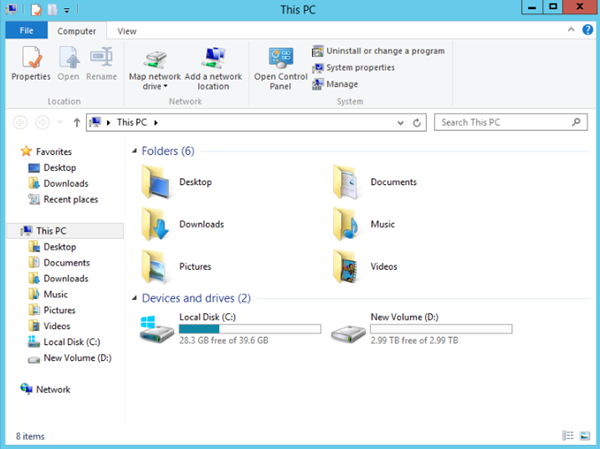Image resolution: width=600 pixels, height=449 pixels.
Task: Select Downloads under Favorites
Action: tap(58, 184)
